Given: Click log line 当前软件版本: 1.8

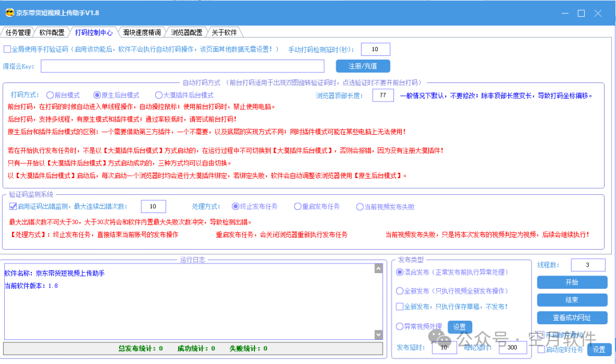Looking at the screenshot, I should (x=31, y=286).
